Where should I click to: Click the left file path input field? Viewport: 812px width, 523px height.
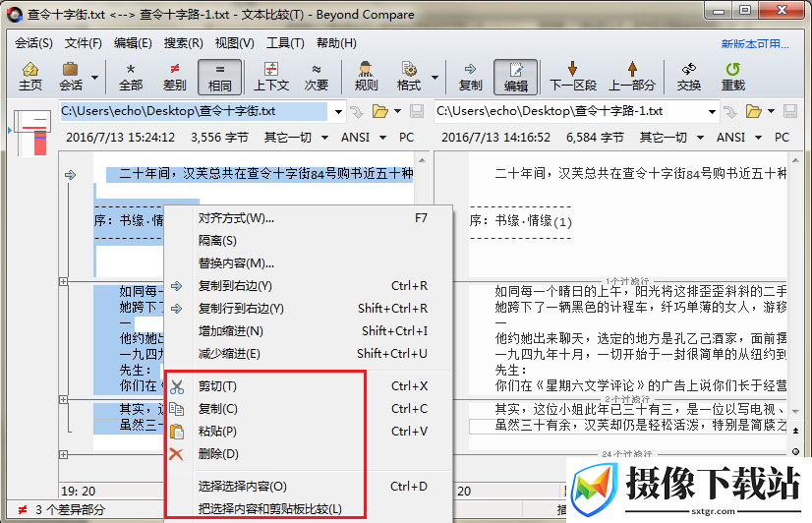click(195, 111)
